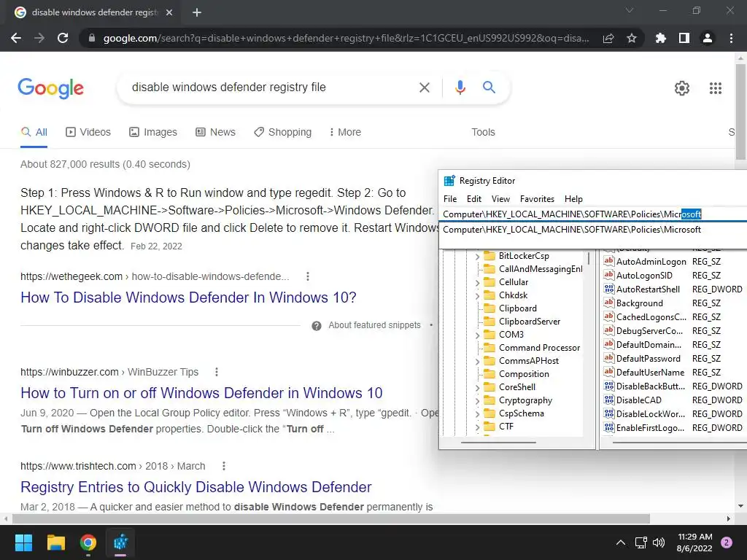
Task: Select the Command Processor key
Action: [539, 348]
